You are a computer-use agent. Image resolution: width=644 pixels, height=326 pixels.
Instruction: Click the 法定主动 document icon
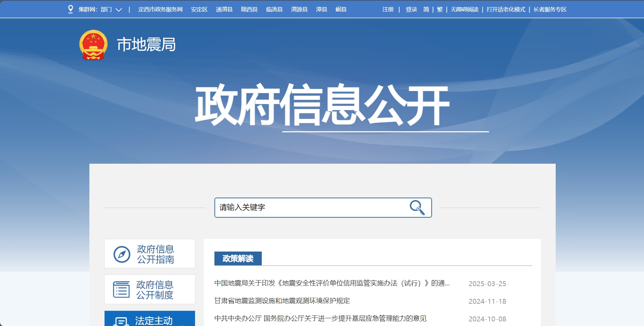(121, 321)
